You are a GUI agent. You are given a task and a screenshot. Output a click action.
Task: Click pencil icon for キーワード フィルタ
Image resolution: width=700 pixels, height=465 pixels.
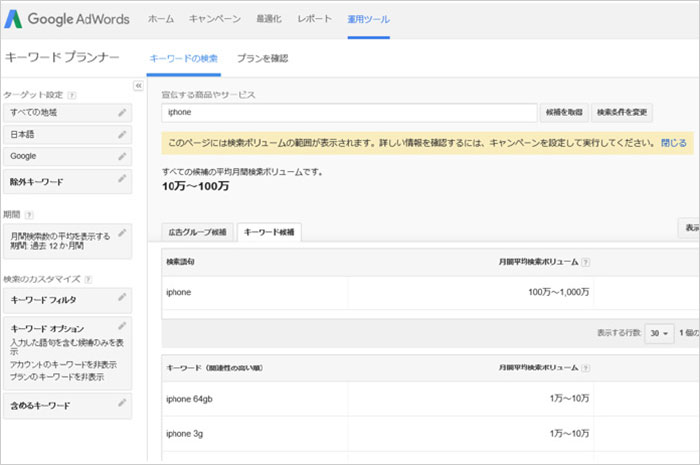click(x=121, y=297)
